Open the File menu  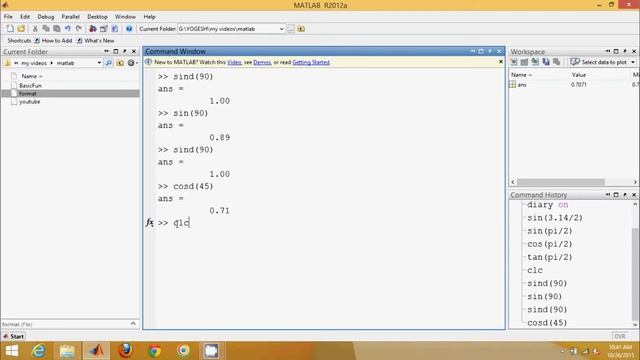point(8,17)
